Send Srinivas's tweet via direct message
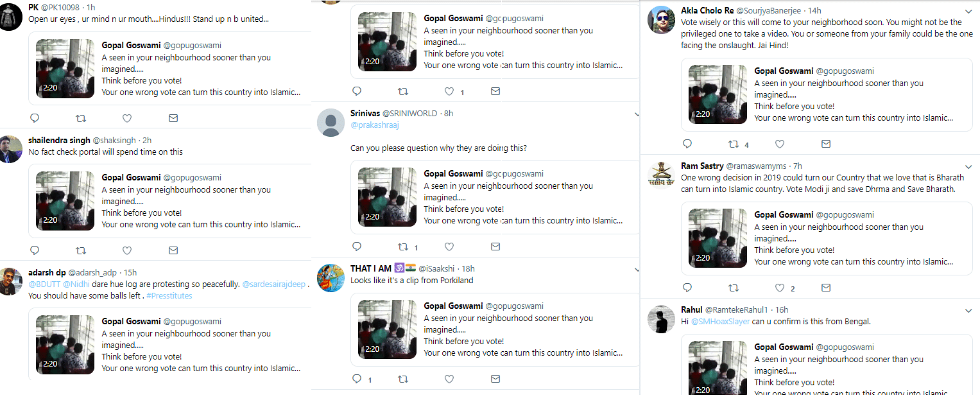 pyautogui.click(x=495, y=247)
